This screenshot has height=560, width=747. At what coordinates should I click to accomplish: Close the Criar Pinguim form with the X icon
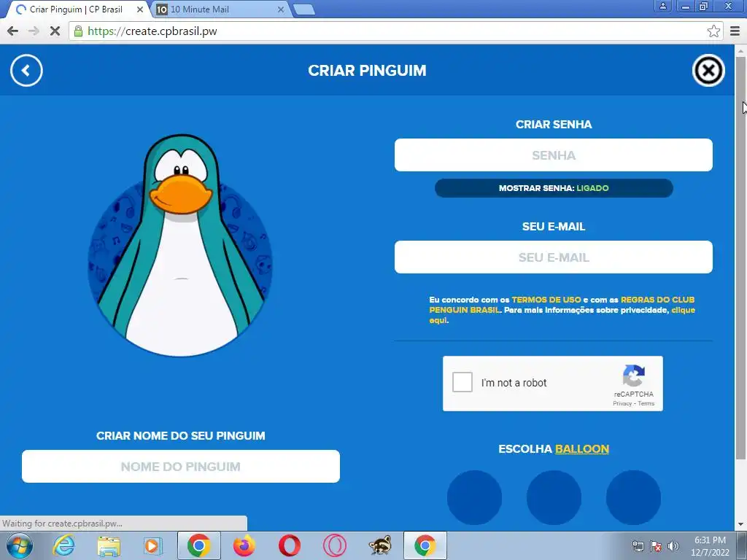click(x=708, y=71)
